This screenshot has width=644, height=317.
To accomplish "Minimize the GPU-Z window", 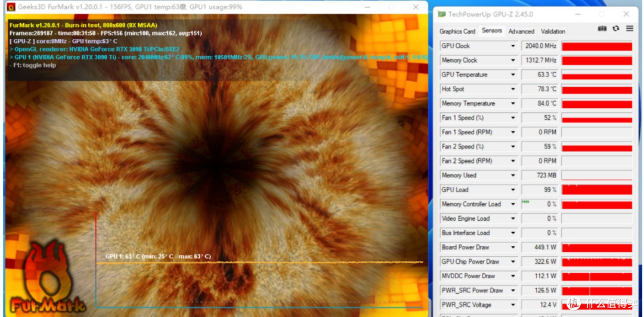I will (578, 14).
